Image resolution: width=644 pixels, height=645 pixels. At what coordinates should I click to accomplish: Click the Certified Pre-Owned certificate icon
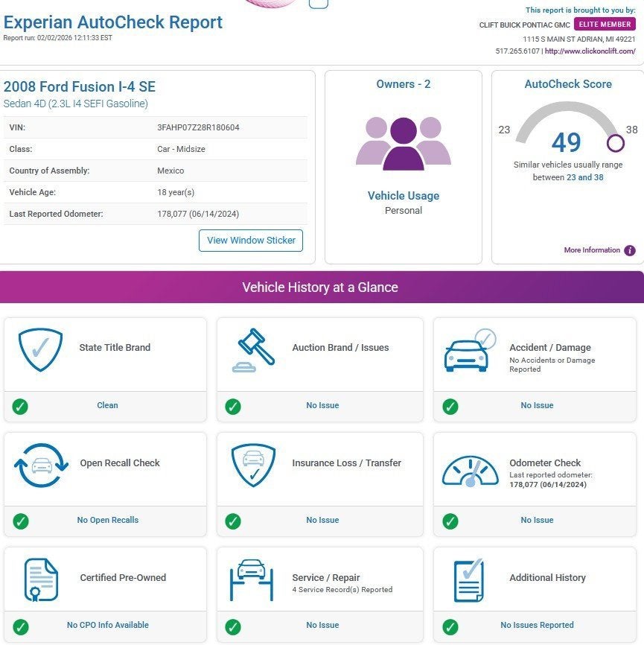pyautogui.click(x=40, y=579)
